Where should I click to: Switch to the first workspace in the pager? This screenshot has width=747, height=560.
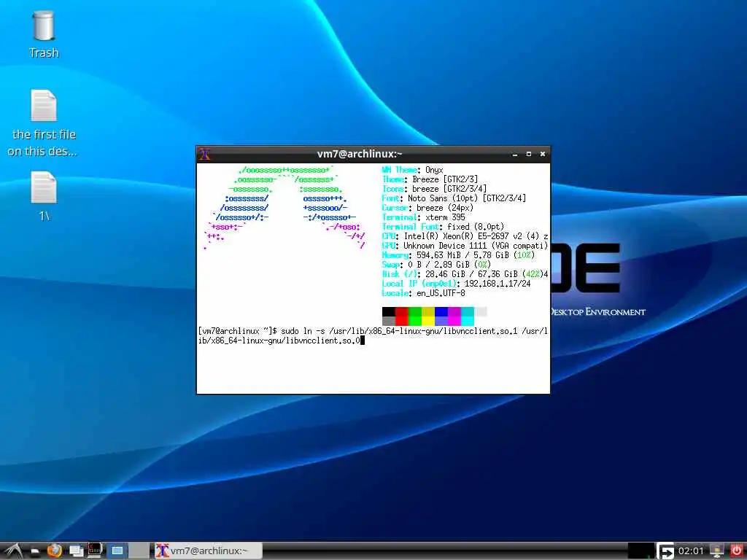[x=117, y=551]
